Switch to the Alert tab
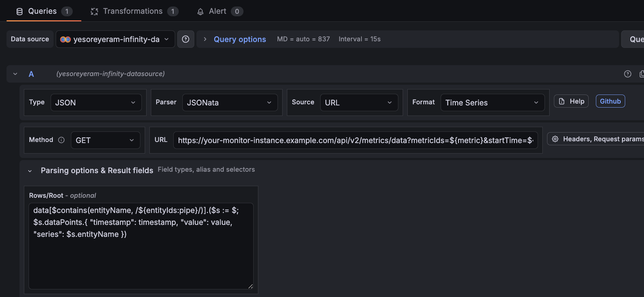Screen dimensions: 644x297 [x=220, y=11]
